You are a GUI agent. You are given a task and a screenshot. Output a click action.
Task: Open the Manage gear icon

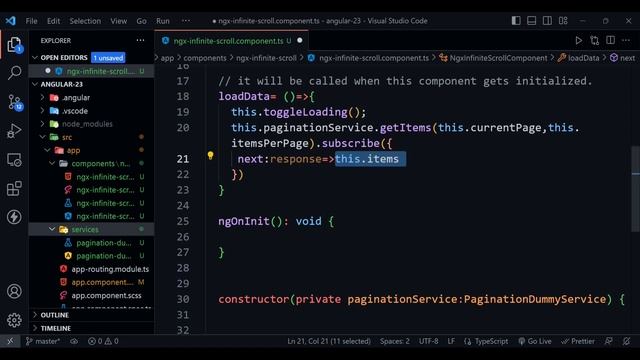tap(14, 320)
